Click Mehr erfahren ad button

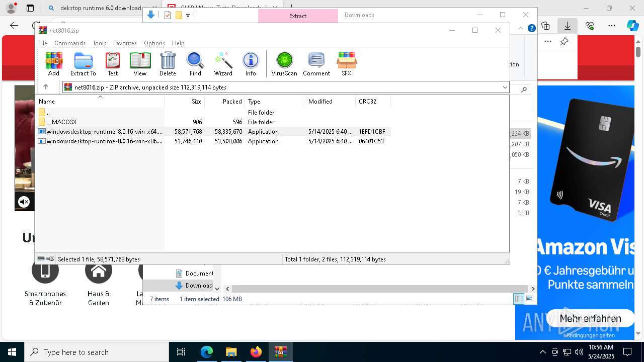coord(590,318)
